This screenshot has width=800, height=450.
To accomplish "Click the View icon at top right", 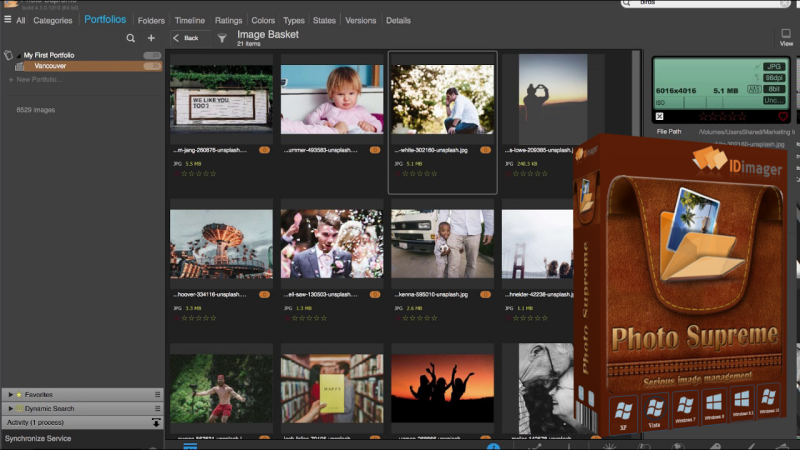I will [786, 37].
